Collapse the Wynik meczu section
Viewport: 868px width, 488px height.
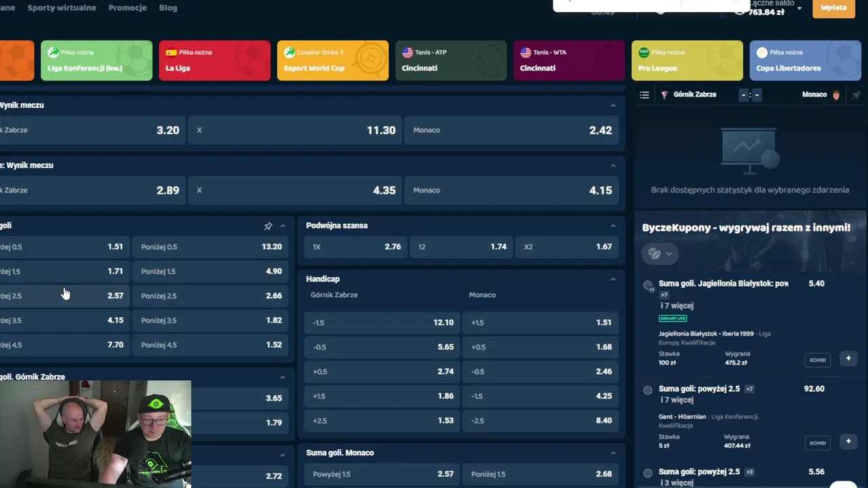(613, 105)
